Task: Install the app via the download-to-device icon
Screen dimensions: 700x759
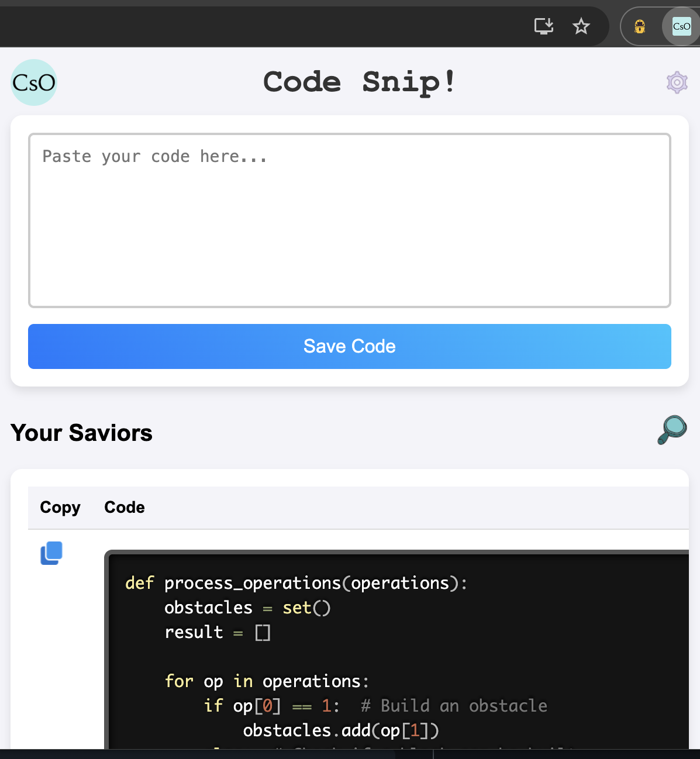Action: pos(543,26)
